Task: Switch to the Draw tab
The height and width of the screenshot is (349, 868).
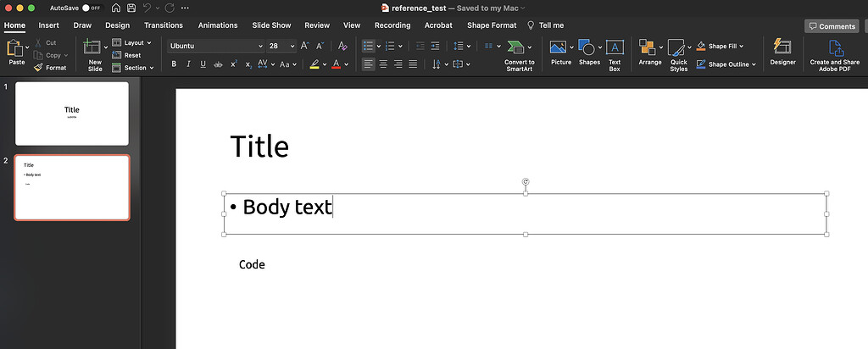Action: (x=82, y=25)
